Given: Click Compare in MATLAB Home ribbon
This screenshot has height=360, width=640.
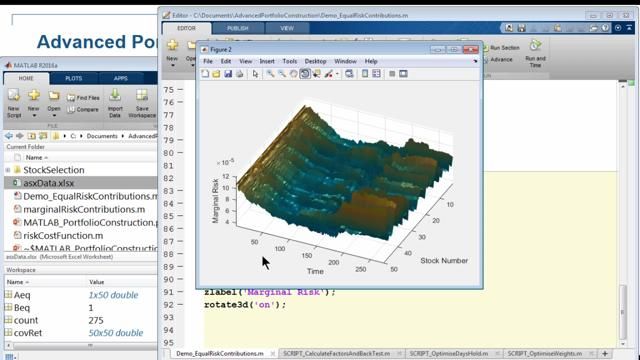Looking at the screenshot, I should [x=83, y=110].
